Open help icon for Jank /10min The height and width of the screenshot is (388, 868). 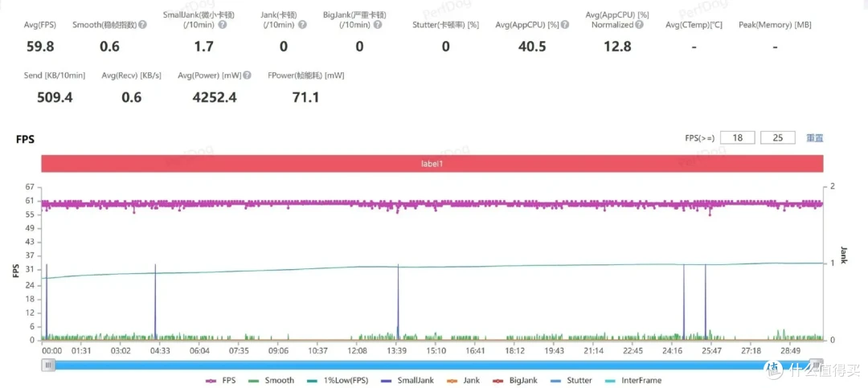click(x=302, y=25)
